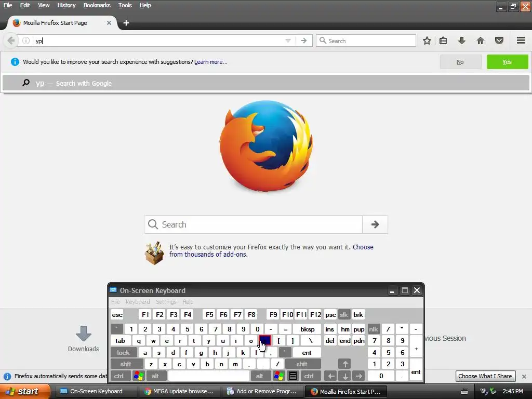
Task: Click the F5 key on On-Screen Keyboard
Action: click(x=209, y=314)
